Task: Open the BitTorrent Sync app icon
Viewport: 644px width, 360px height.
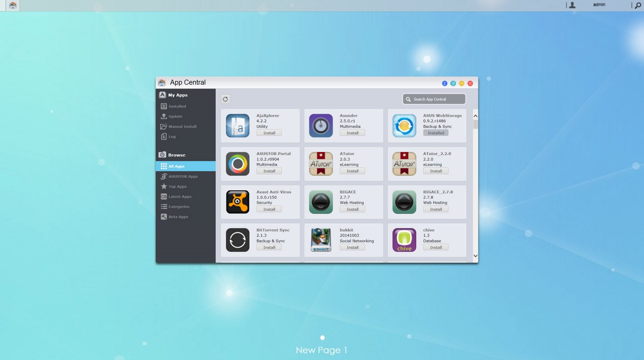Action: coord(237,240)
